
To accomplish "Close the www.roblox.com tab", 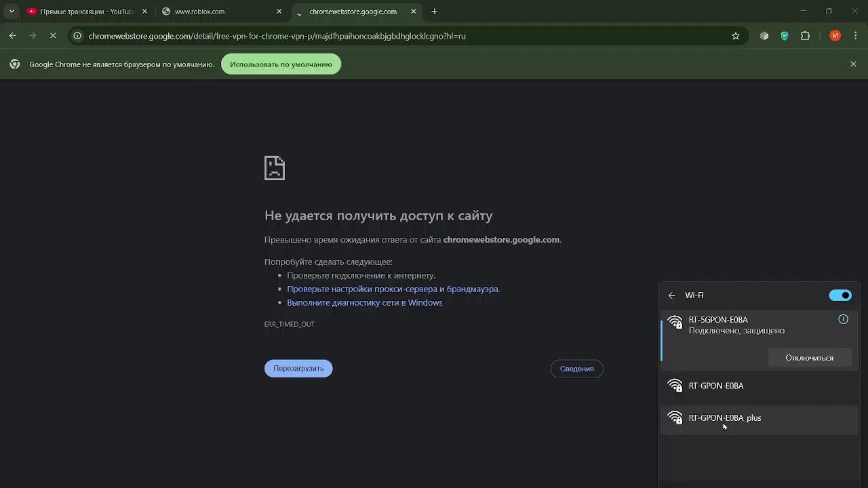I will (x=279, y=12).
